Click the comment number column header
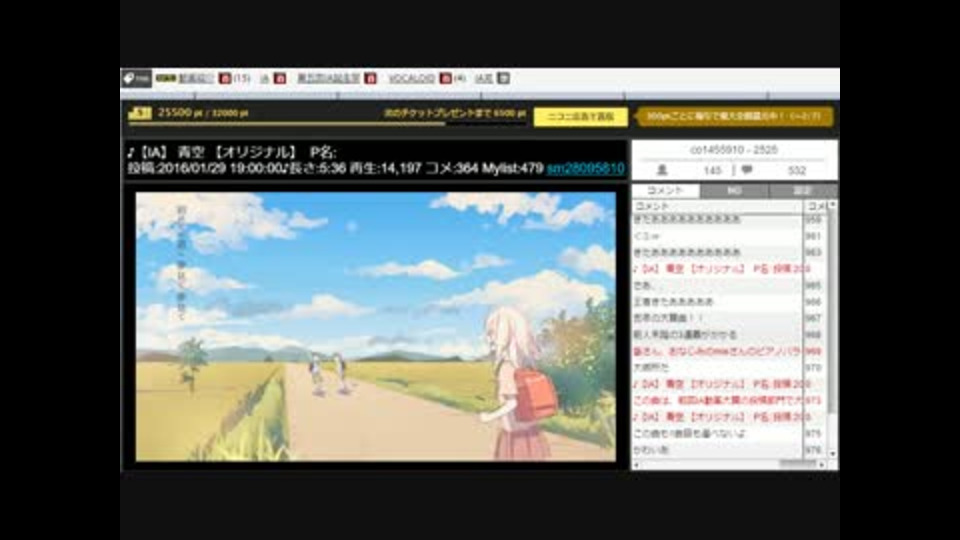Image resolution: width=960 pixels, height=540 pixels. click(815, 206)
